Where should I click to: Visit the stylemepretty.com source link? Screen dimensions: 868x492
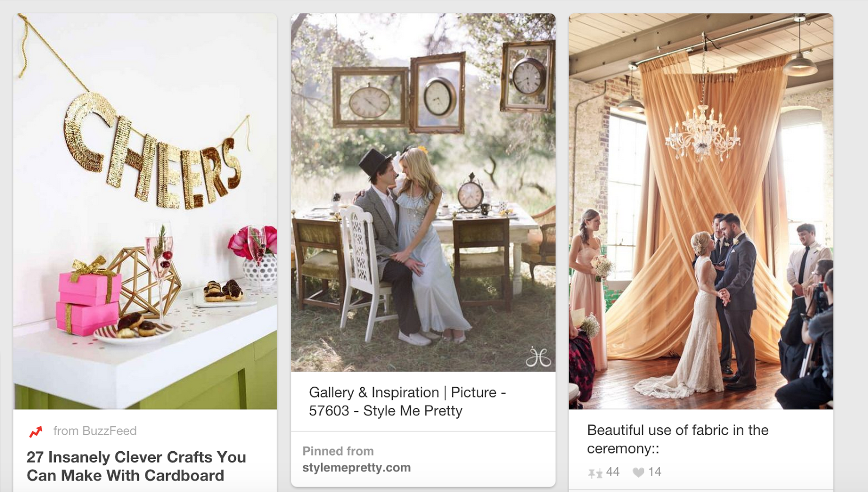pyautogui.click(x=356, y=468)
